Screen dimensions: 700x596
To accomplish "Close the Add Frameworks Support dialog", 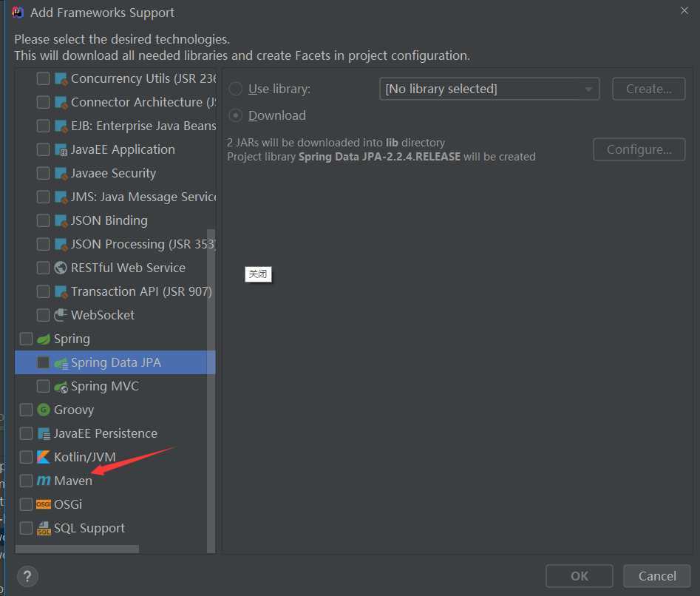I will pos(684,10).
